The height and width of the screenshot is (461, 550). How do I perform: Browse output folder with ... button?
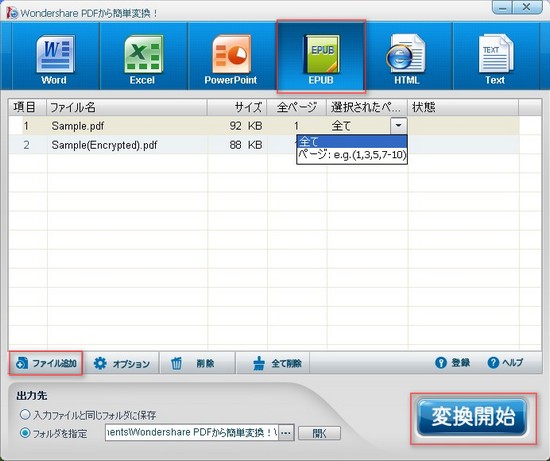(286, 433)
